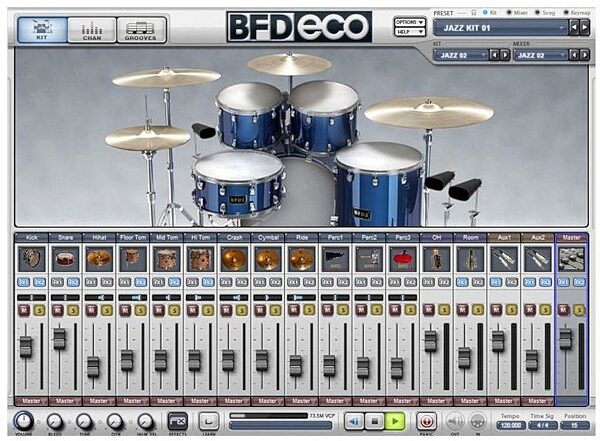Click the MIDI In indicator icon

coord(477,421)
